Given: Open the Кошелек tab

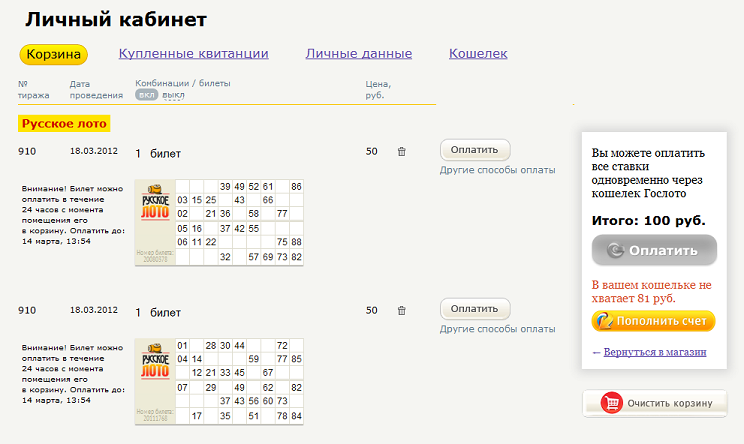Looking at the screenshot, I should click(x=478, y=54).
